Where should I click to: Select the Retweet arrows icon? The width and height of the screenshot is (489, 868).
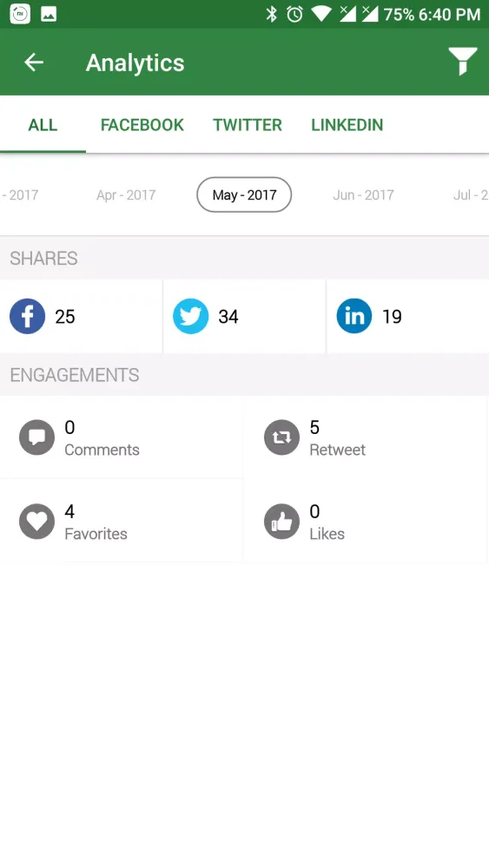point(282,437)
